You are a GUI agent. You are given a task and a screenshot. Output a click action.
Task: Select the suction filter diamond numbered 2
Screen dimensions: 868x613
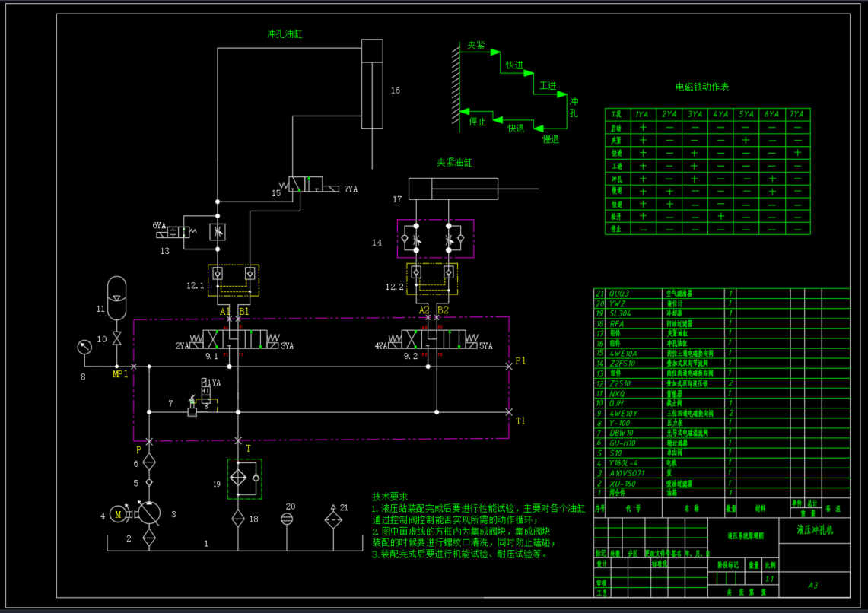click(x=149, y=537)
